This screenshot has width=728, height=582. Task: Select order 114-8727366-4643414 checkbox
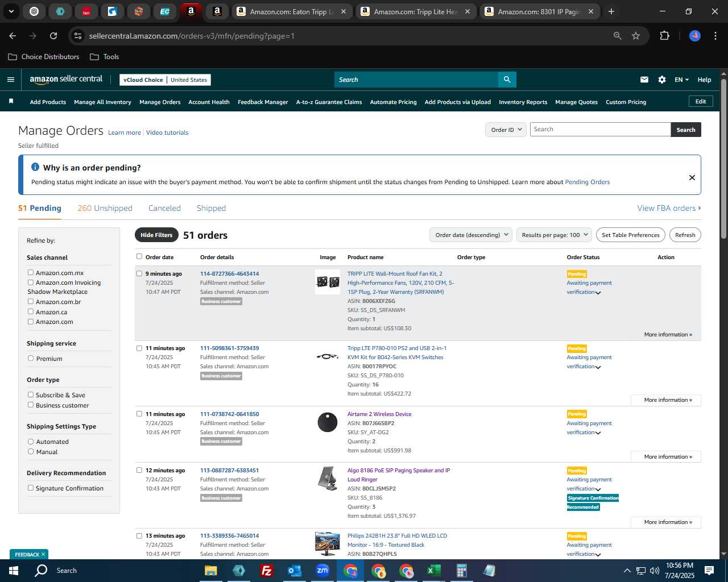pyautogui.click(x=139, y=273)
